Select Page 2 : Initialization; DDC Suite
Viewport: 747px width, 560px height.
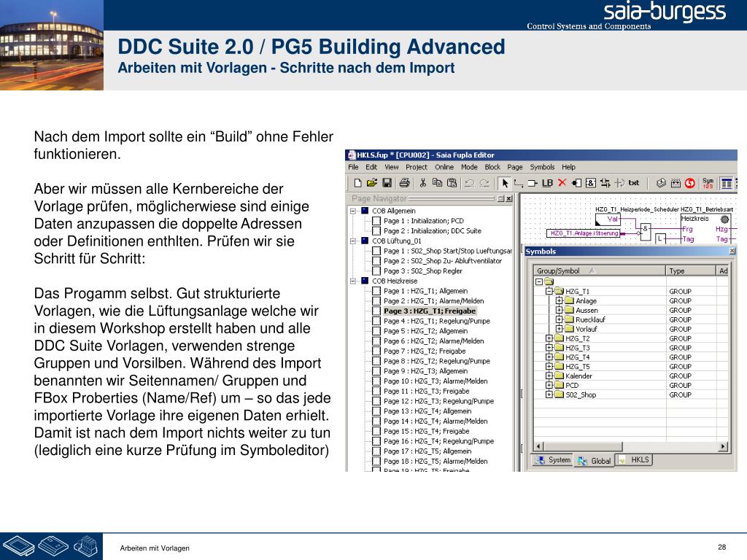432,231
